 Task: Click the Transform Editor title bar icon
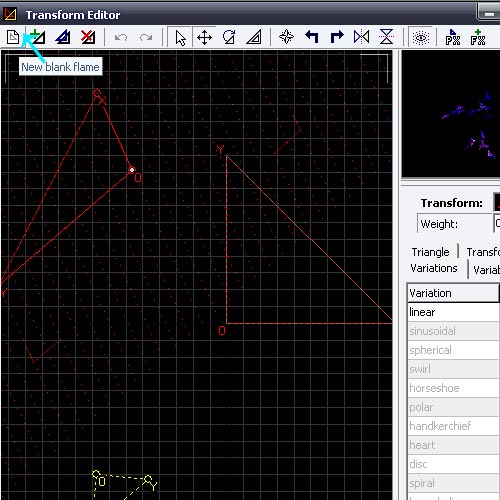point(10,14)
